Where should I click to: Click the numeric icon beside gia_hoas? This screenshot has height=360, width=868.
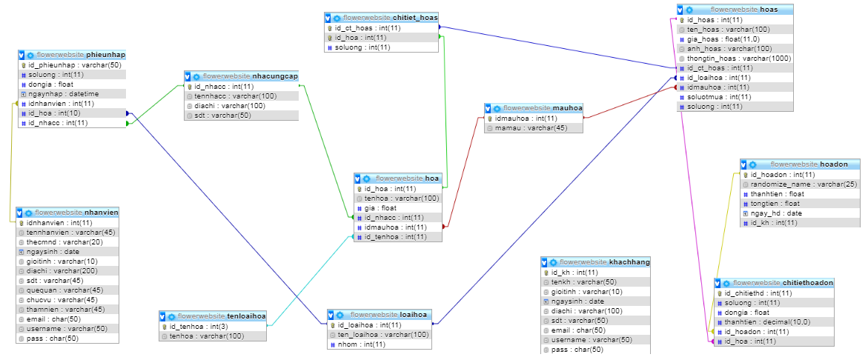coord(682,39)
